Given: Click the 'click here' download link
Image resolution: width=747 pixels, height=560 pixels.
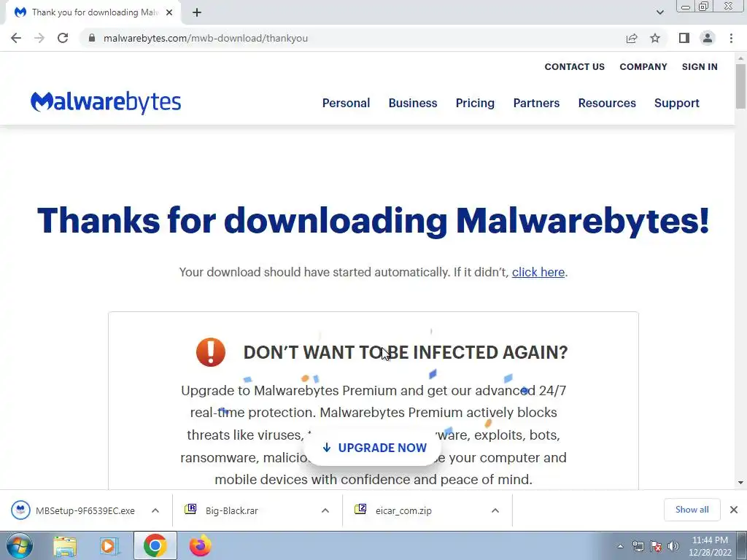Looking at the screenshot, I should (x=538, y=272).
